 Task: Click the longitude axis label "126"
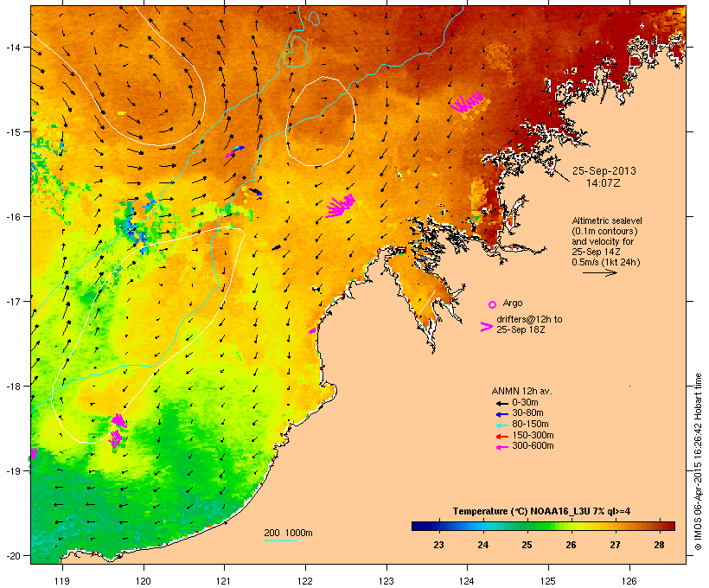tap(629, 581)
